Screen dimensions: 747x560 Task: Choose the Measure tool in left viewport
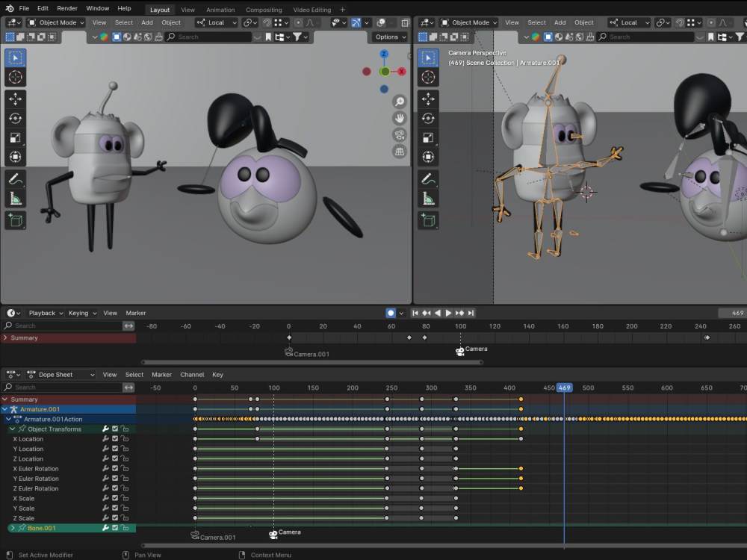[15, 199]
